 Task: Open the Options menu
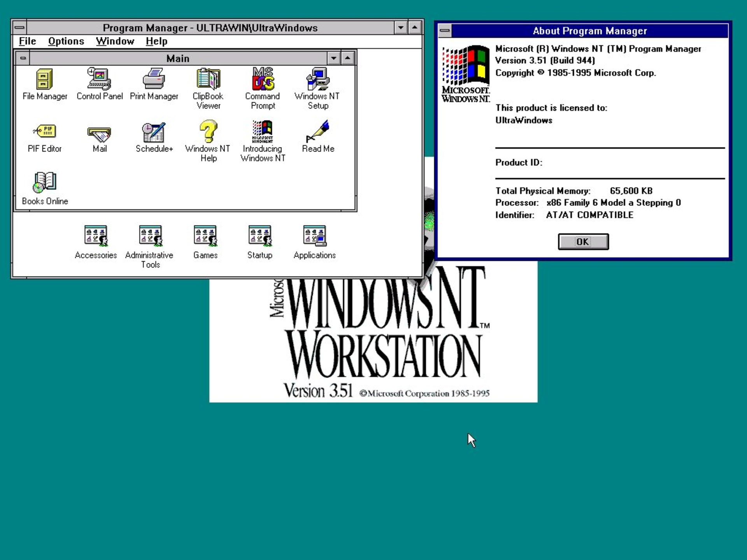[66, 41]
